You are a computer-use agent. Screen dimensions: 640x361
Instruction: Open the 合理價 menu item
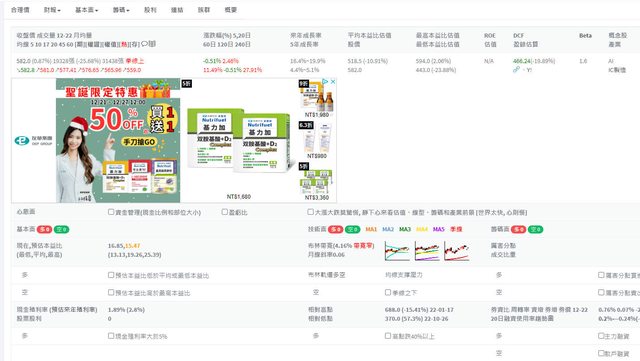point(20,10)
